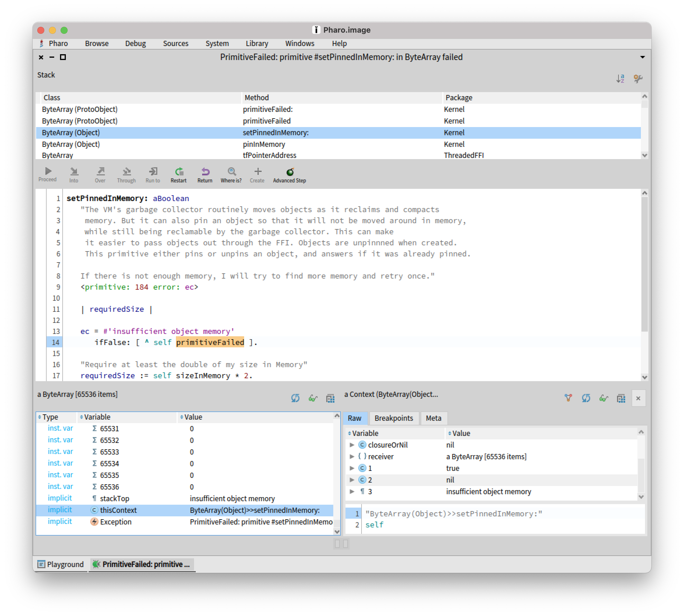Image resolution: width=684 pixels, height=616 pixels.
Task: Trigger the Advanced Step bomb icon
Action: 290,171
